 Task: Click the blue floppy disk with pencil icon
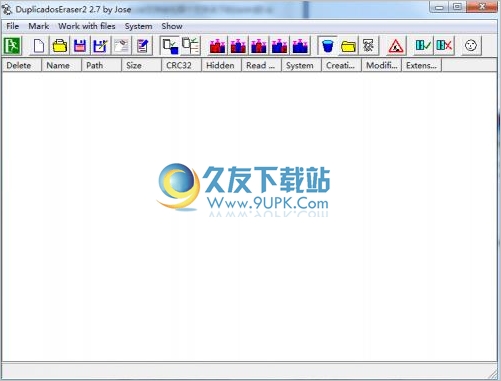tap(100, 46)
